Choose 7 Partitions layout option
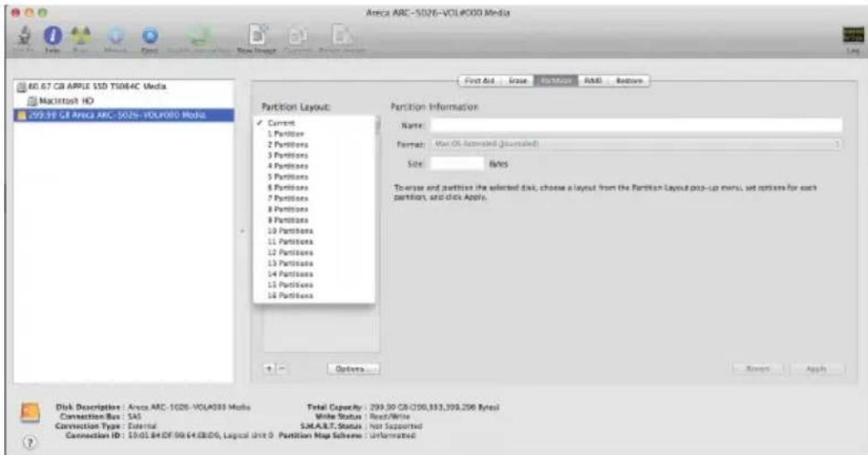868x455 pixels. (x=315, y=198)
